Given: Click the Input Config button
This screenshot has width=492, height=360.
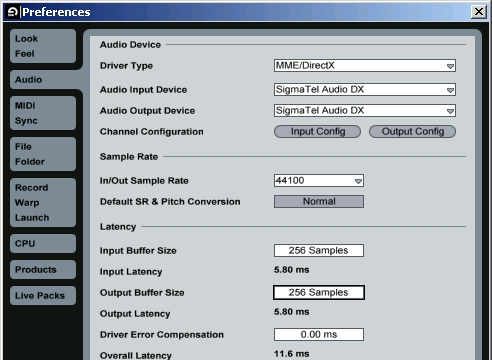Looking at the screenshot, I should 317,132.
